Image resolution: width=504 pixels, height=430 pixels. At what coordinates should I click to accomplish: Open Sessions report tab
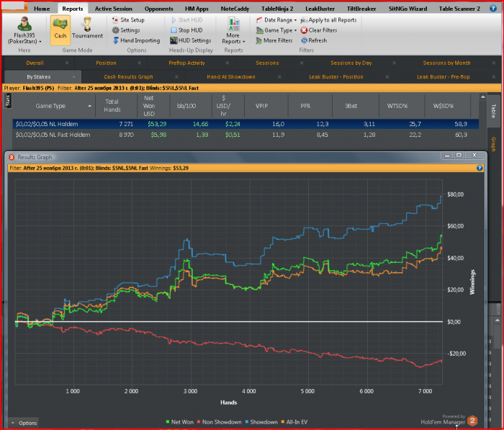click(267, 63)
